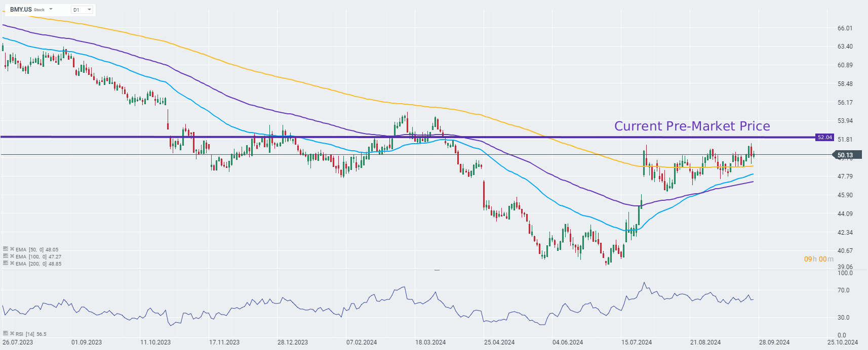Open settings icon for EMA 100 indicator
This screenshot has width=868, height=350.
pos(5,256)
